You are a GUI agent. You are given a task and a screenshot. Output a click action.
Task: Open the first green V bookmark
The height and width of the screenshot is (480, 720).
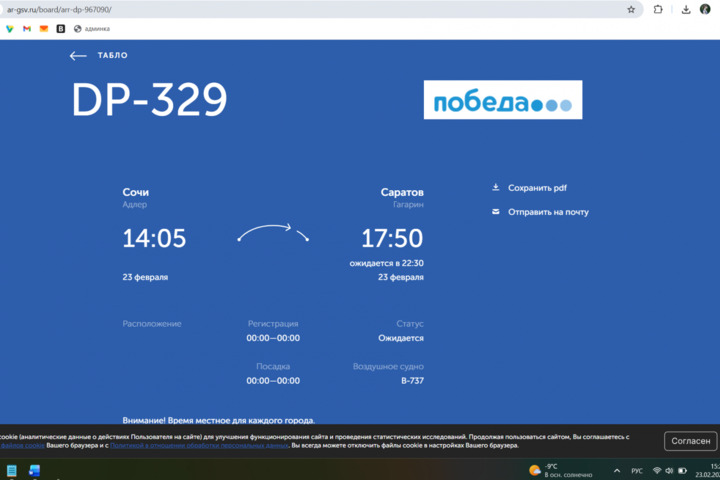(x=10, y=29)
